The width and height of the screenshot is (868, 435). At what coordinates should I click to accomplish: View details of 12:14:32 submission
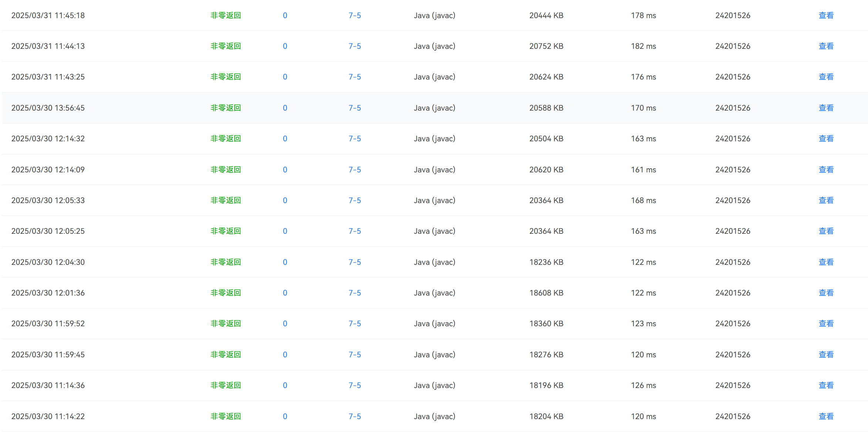coord(825,139)
